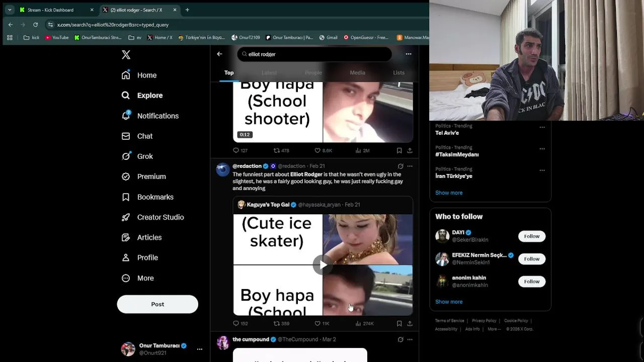Open options for İran Türkiye'ye trend
644x362 pixels.
click(x=542, y=170)
